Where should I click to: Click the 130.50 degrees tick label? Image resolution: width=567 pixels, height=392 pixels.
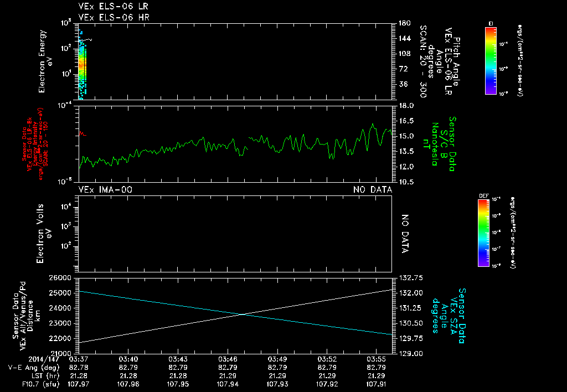(x=410, y=323)
